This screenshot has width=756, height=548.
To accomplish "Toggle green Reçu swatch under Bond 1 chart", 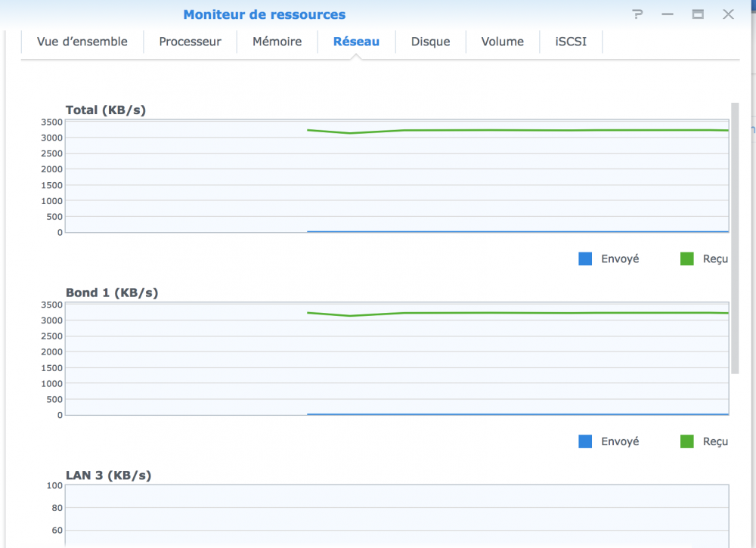I will [686, 441].
